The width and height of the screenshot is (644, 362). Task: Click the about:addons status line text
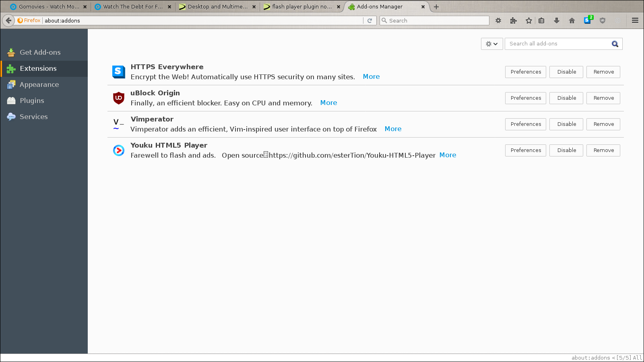tap(590, 358)
